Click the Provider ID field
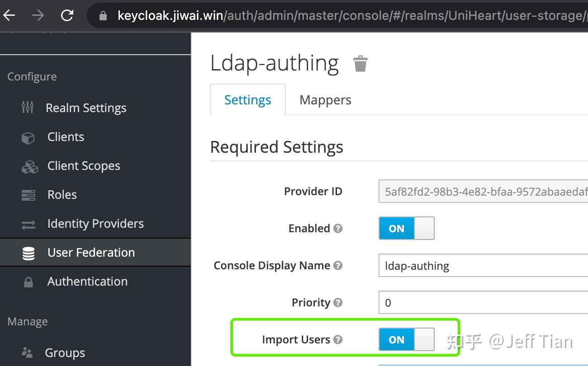Viewport: 588px width, 366px height. 479,192
